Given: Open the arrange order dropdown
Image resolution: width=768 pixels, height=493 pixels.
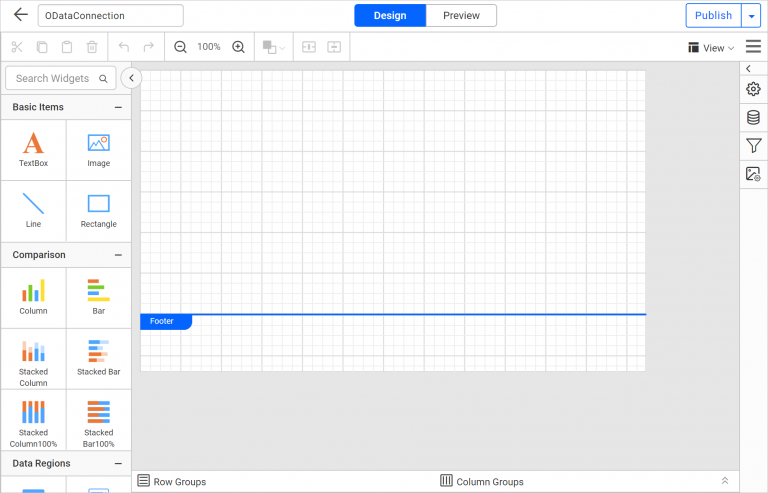Looking at the screenshot, I should (x=274, y=47).
